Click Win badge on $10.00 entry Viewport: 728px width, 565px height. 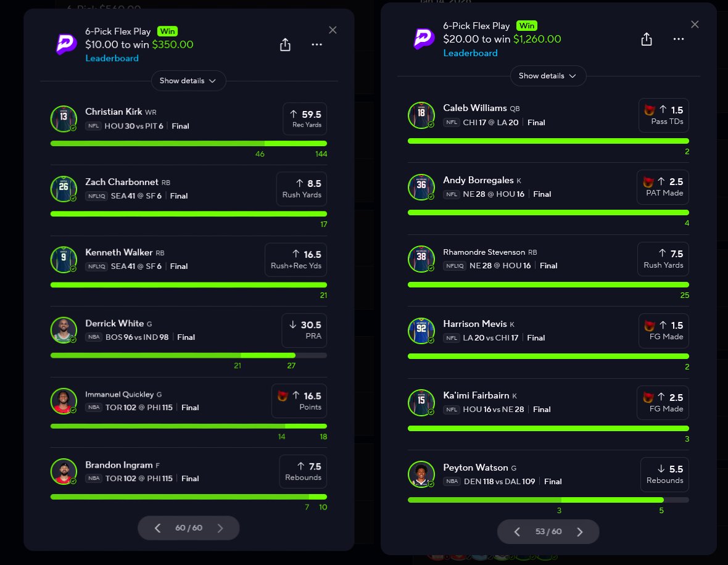[168, 31]
